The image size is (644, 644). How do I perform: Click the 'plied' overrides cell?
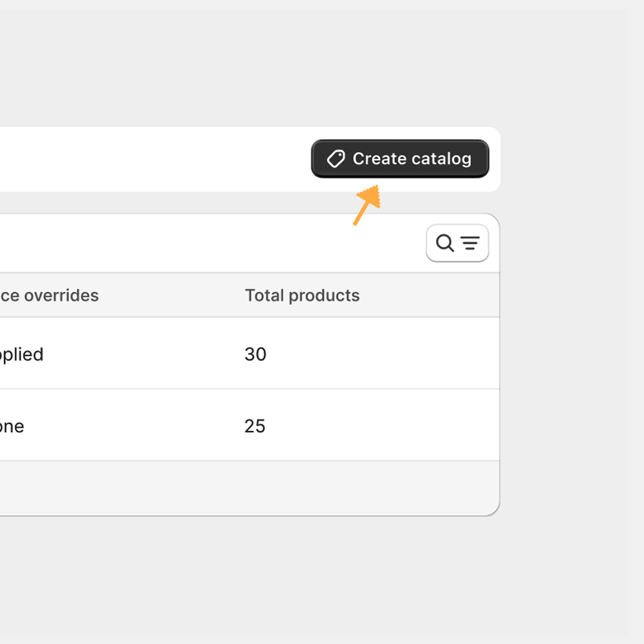[22, 354]
